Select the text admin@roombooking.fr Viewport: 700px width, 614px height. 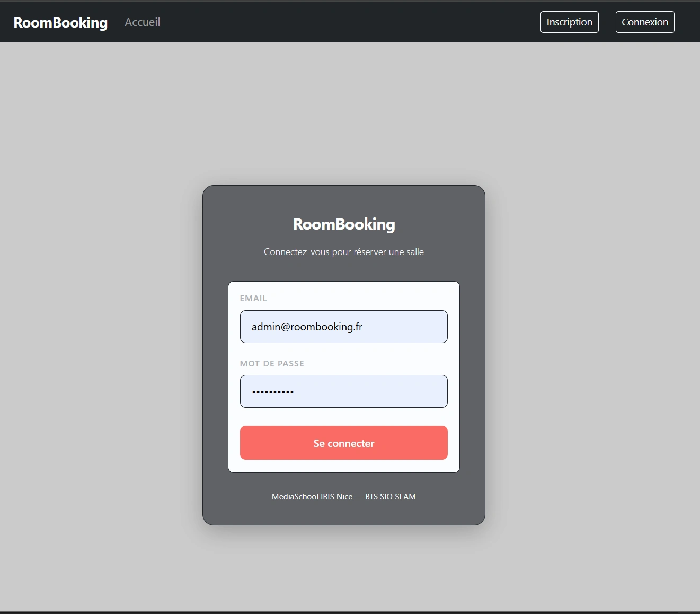306,327
